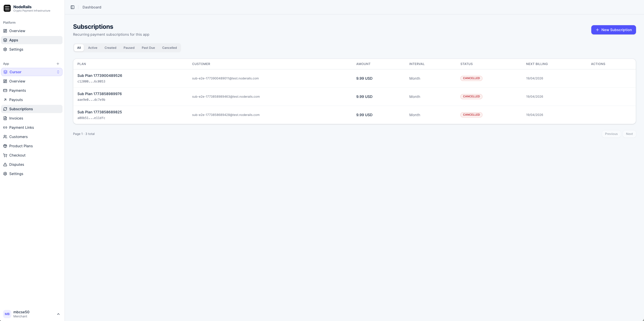Viewport: 644px width, 321px height.
Task: Click the plus icon beside App
Action: pyautogui.click(x=58, y=64)
